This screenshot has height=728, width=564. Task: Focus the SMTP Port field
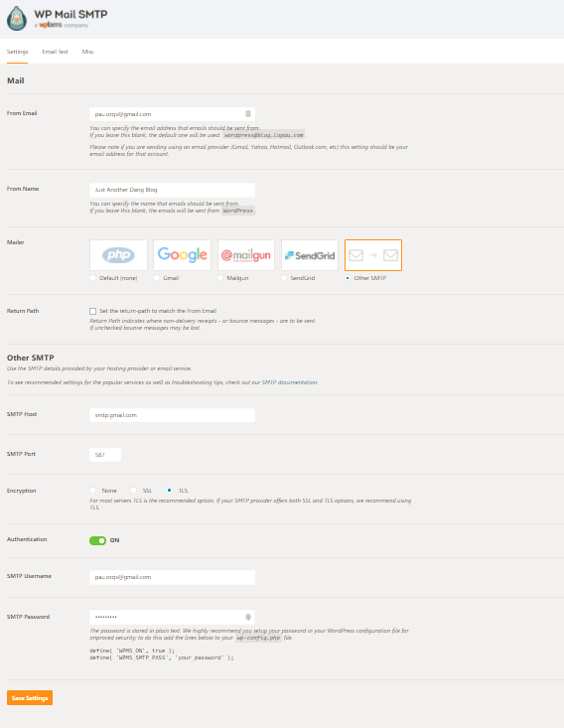(x=105, y=455)
